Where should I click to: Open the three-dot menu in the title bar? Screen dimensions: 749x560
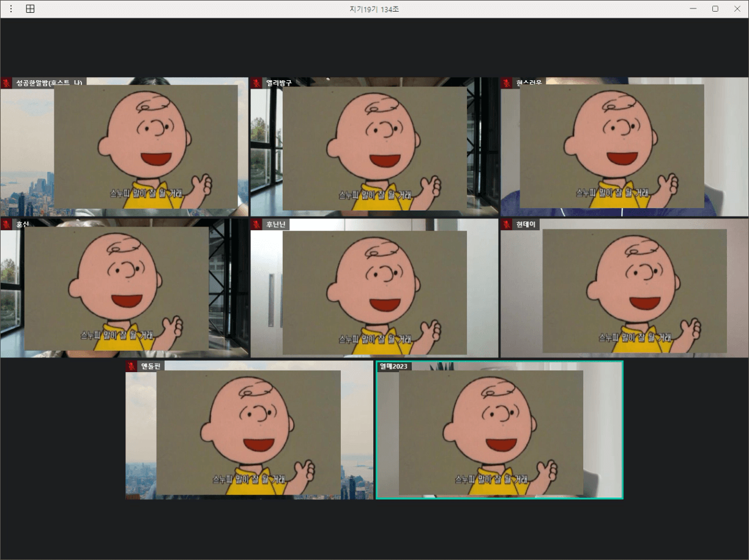10,9
